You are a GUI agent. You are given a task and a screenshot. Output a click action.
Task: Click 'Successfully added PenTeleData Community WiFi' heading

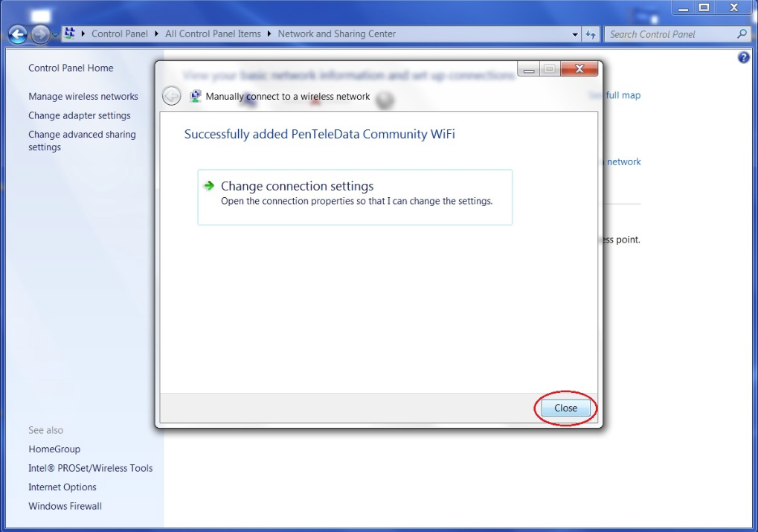pyautogui.click(x=320, y=134)
